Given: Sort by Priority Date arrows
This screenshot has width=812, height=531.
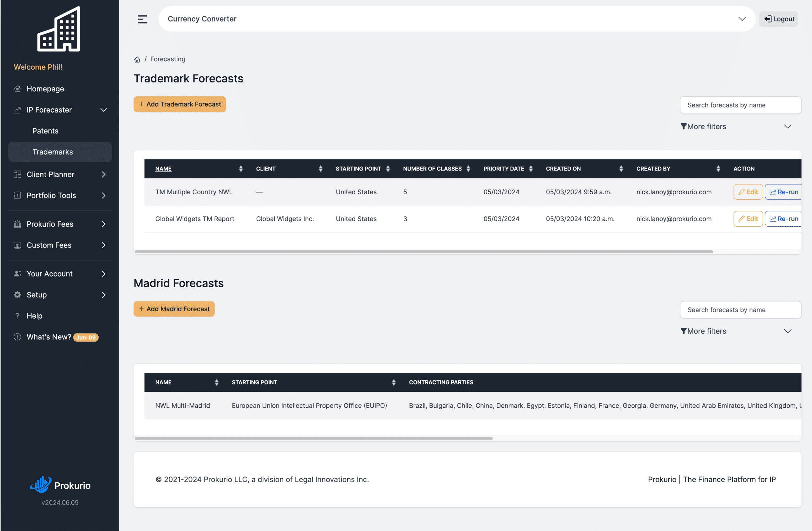Looking at the screenshot, I should coord(531,168).
